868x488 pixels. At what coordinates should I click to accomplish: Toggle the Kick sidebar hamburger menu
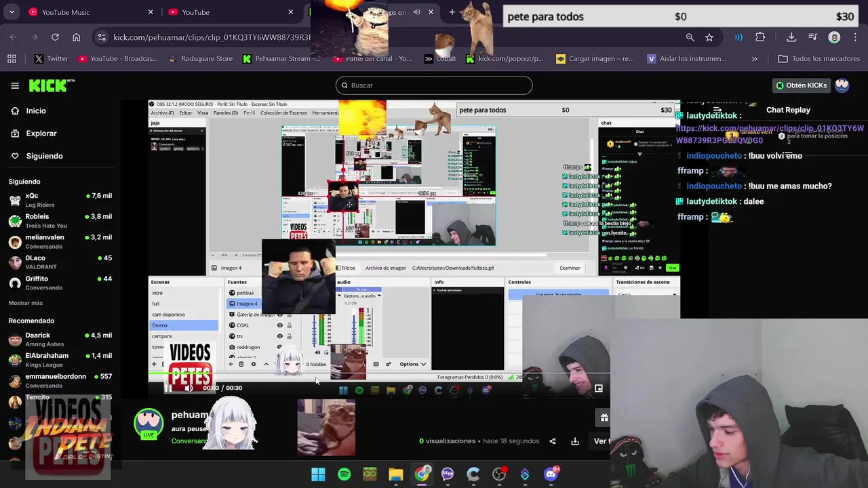coord(15,85)
